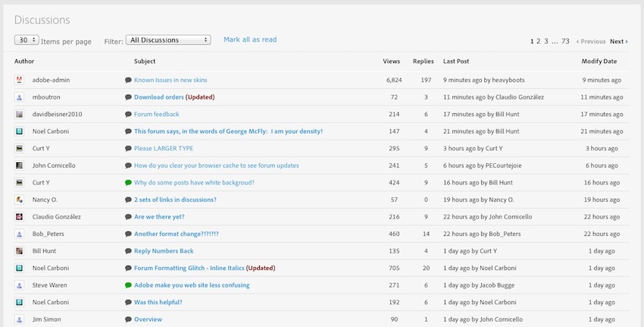Click mboutron's avatar icon
644x327 pixels.
pyautogui.click(x=19, y=97)
